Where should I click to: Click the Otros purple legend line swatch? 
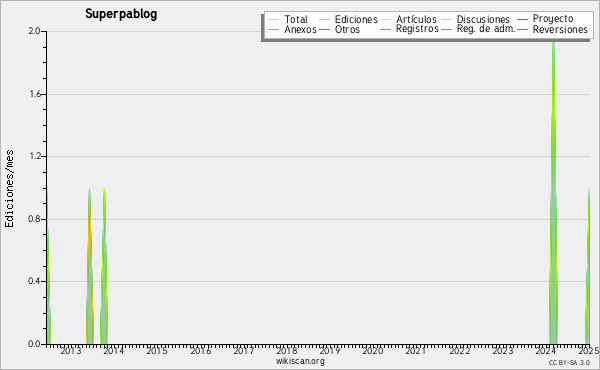(324, 29)
